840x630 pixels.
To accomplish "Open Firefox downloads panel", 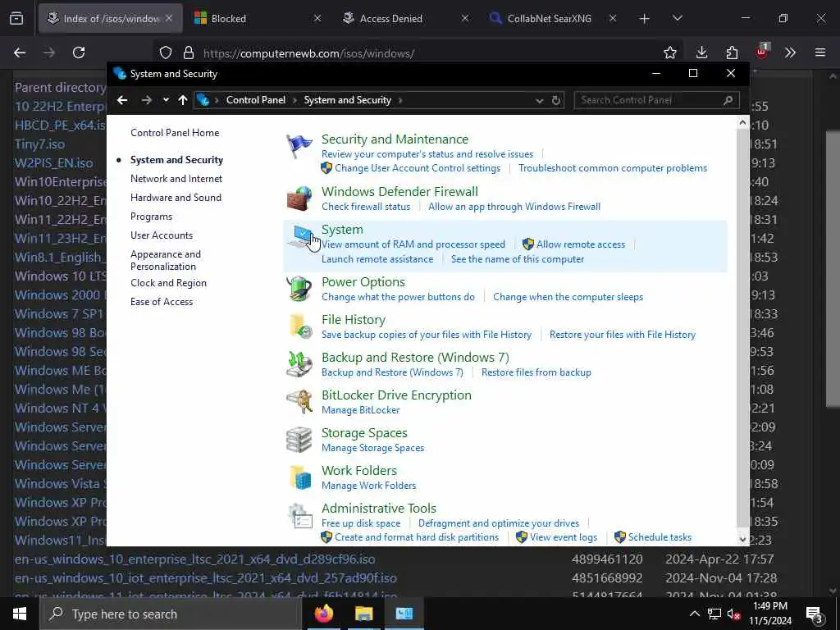I will pyautogui.click(x=701, y=52).
